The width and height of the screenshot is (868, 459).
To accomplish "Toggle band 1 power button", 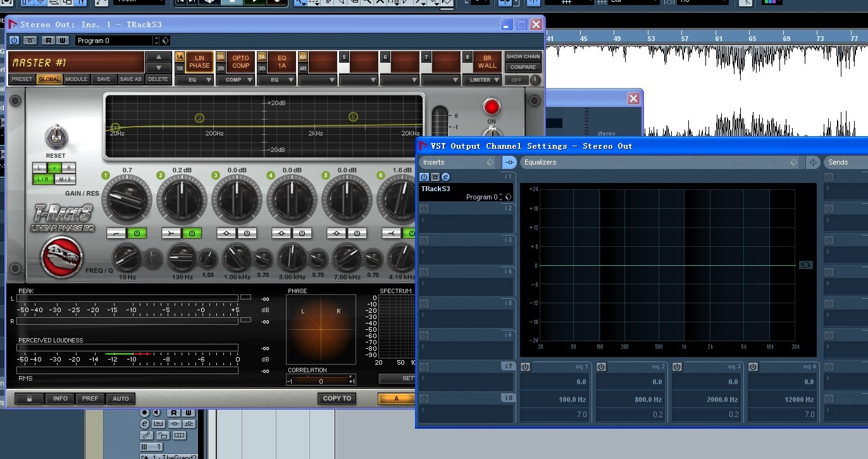I will pos(137,233).
